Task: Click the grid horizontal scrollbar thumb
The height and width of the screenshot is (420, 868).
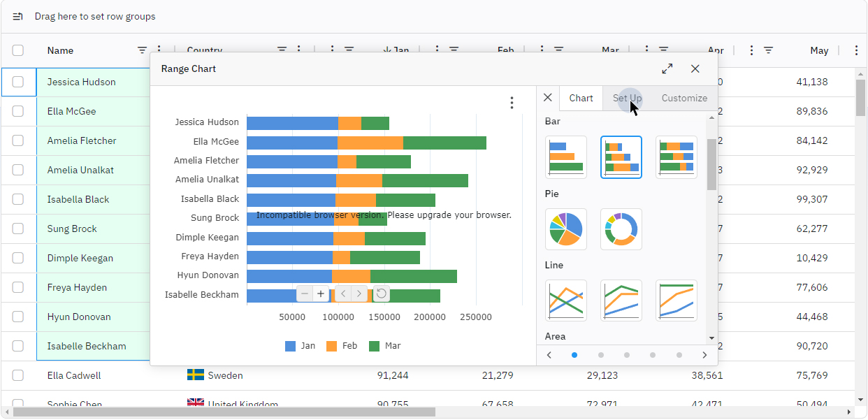Action: tap(224, 412)
